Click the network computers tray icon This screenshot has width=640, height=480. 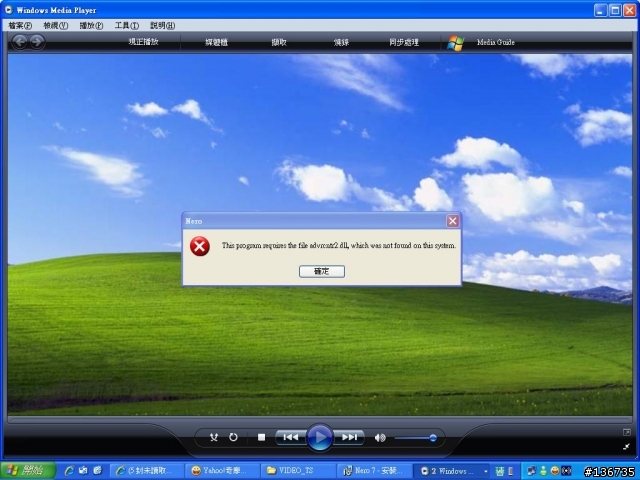click(532, 471)
